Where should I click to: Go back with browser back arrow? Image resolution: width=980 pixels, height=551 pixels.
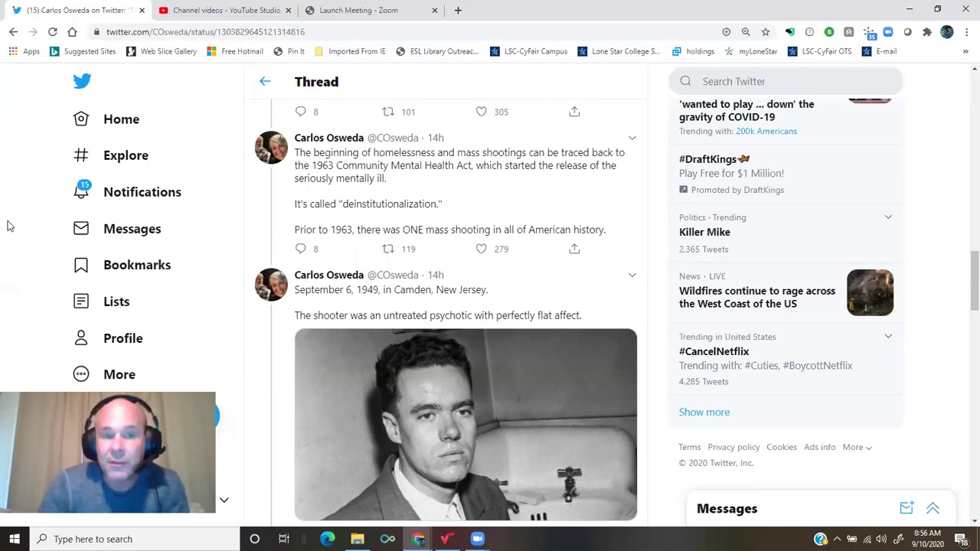pos(13,31)
